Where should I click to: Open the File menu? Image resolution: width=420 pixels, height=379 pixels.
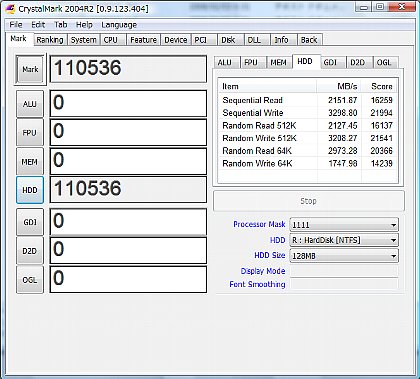tap(16, 25)
